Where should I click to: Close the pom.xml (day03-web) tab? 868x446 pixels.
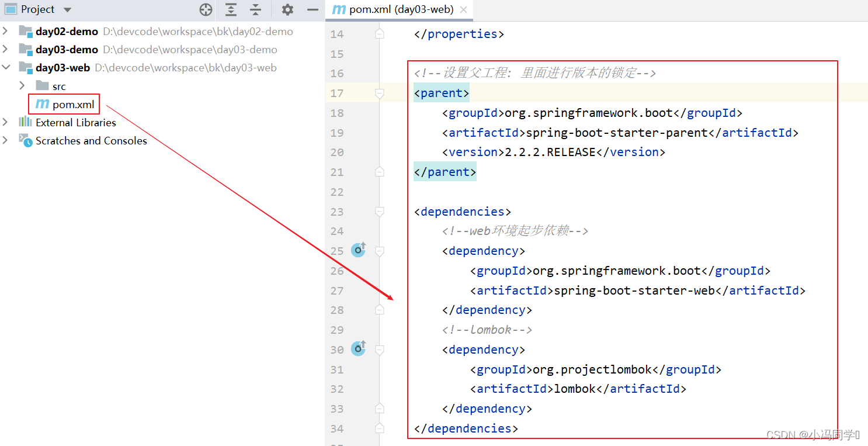tap(464, 10)
